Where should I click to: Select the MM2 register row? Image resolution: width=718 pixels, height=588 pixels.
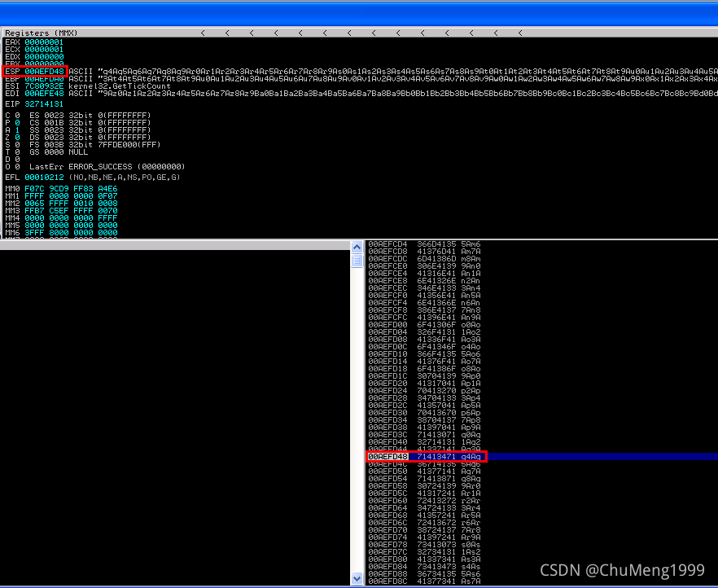[61, 204]
